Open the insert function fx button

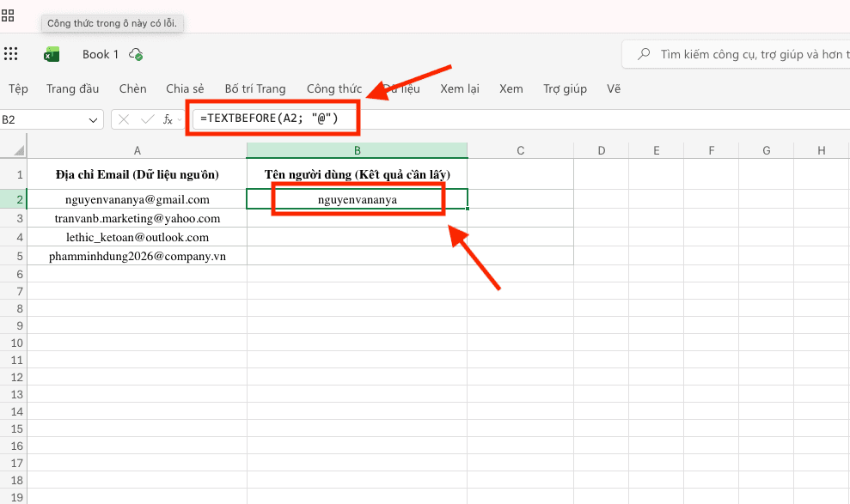coord(168,119)
